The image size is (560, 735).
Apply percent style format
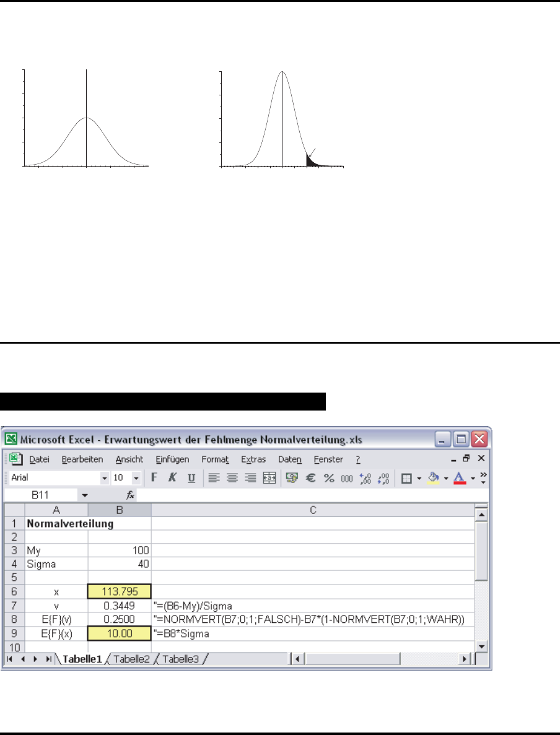tap(329, 478)
